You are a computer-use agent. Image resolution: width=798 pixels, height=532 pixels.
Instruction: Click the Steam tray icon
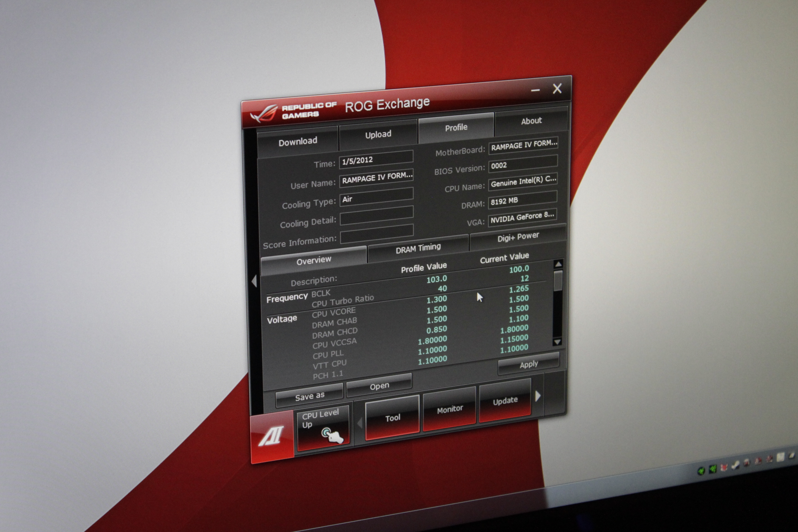735,465
